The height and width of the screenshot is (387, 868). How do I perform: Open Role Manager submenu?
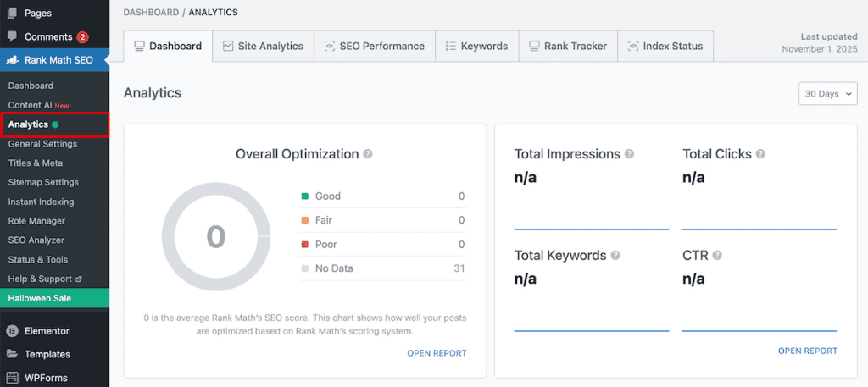[x=36, y=221]
